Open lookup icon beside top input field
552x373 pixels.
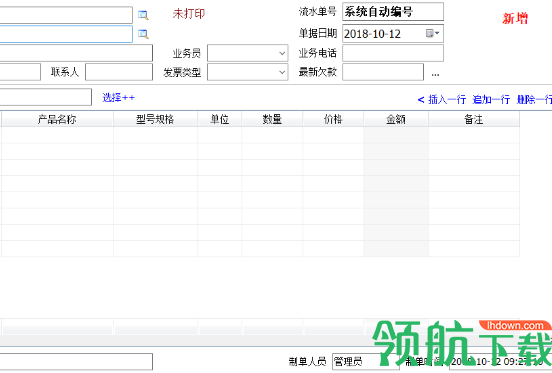(143, 15)
